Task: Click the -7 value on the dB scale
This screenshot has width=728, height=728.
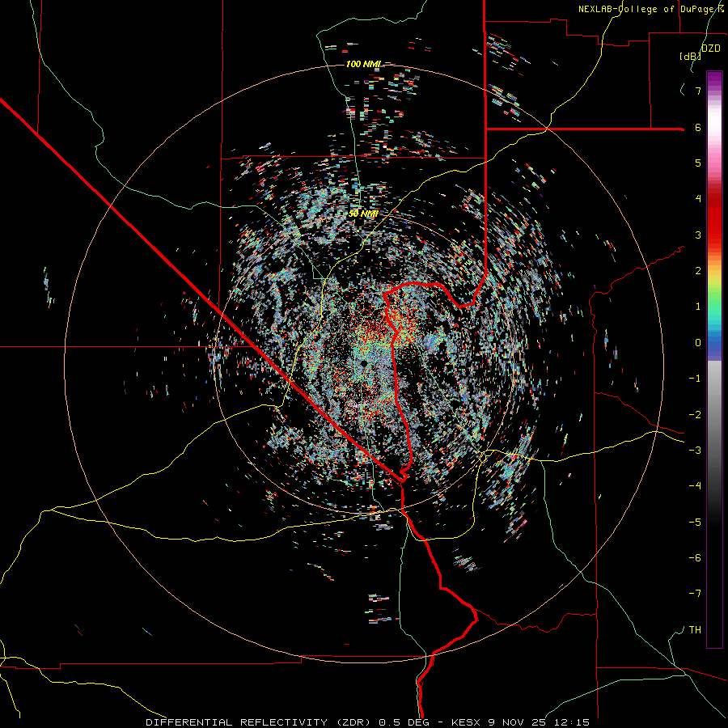Action: click(695, 594)
